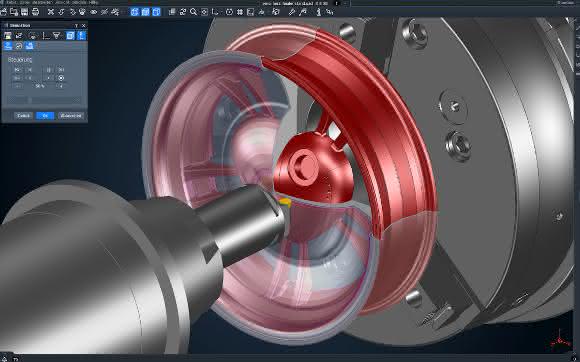Viewport: 580px width, 362px height.
Task: Click the eye visibility icon in toolbar
Action: [94, 12]
